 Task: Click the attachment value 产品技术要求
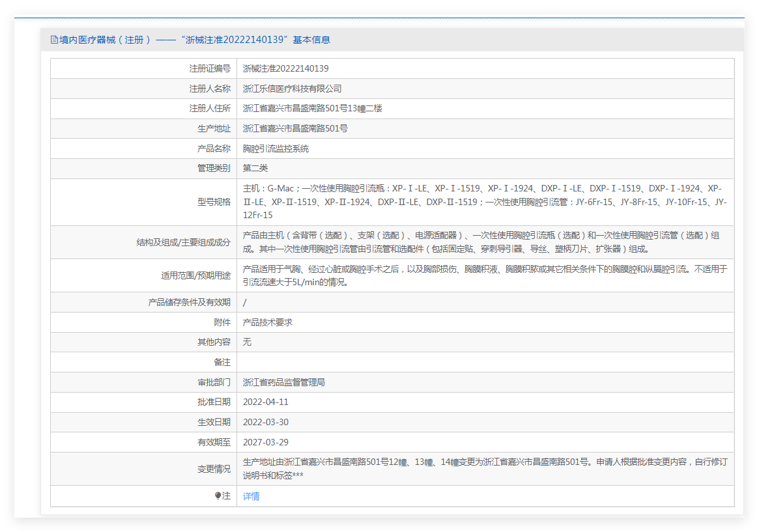[x=267, y=322]
